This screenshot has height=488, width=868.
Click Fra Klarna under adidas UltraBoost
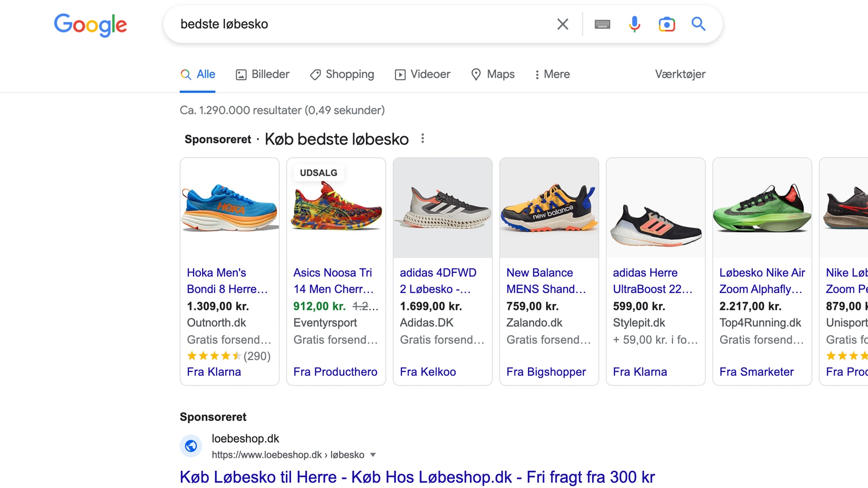(640, 372)
